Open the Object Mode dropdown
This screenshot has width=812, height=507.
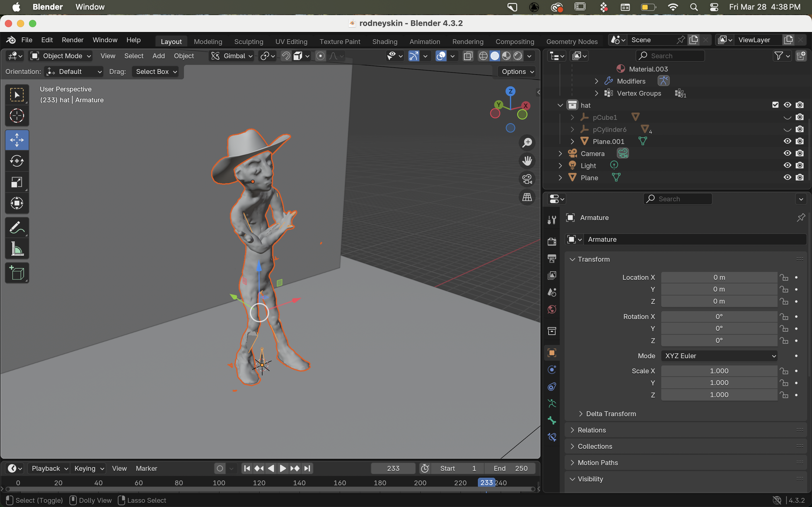[x=61, y=56]
